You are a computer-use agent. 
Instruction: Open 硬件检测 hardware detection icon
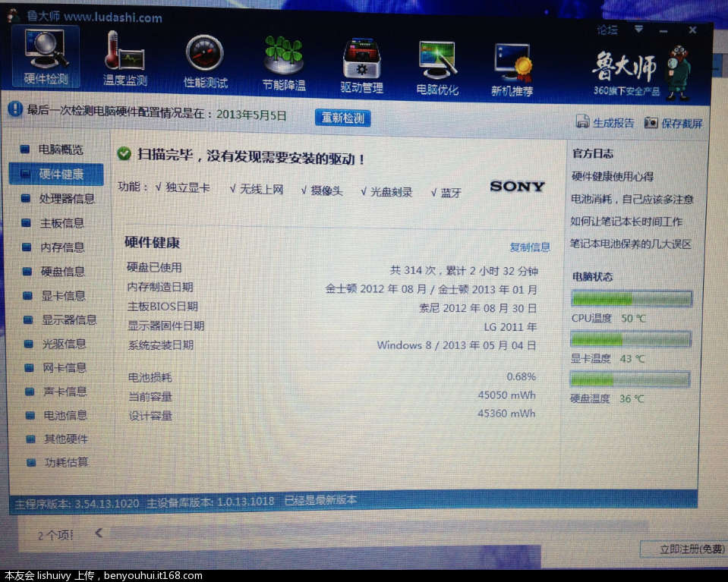coord(46,57)
